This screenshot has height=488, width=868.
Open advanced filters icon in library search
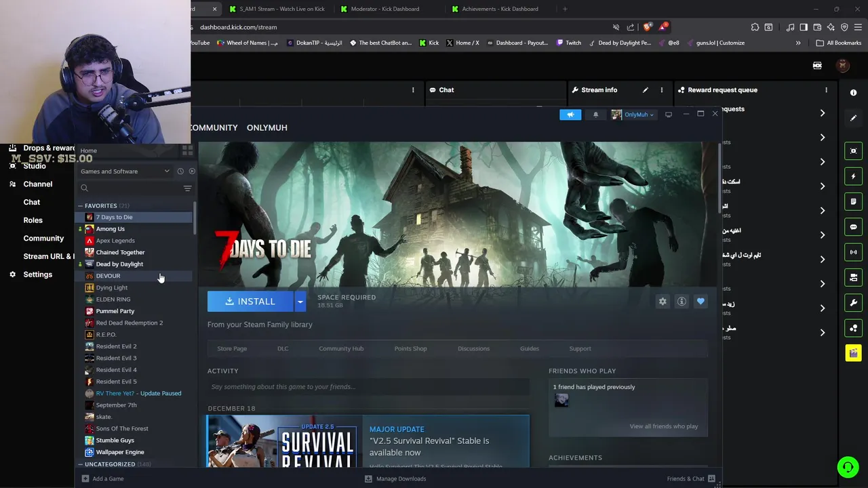click(x=187, y=188)
